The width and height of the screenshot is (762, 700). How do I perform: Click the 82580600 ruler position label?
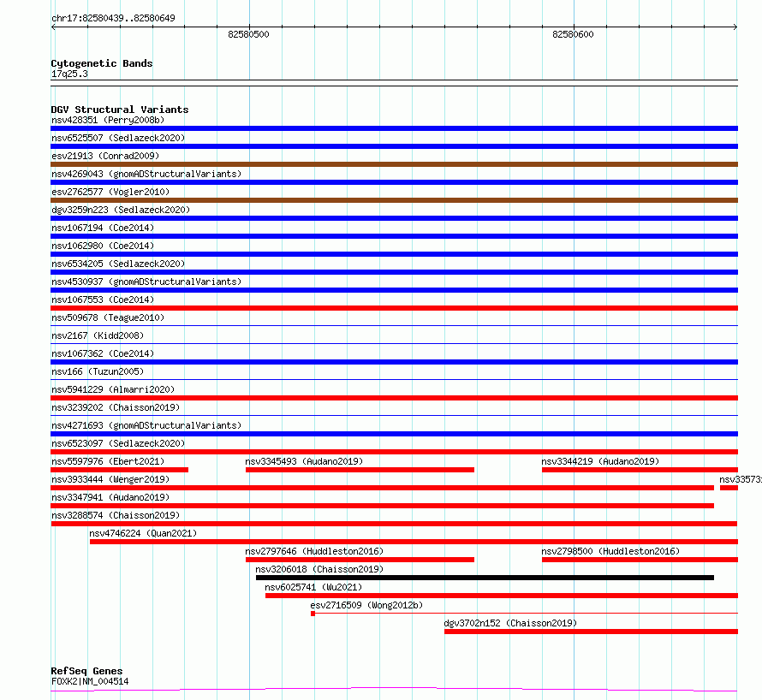pos(573,34)
